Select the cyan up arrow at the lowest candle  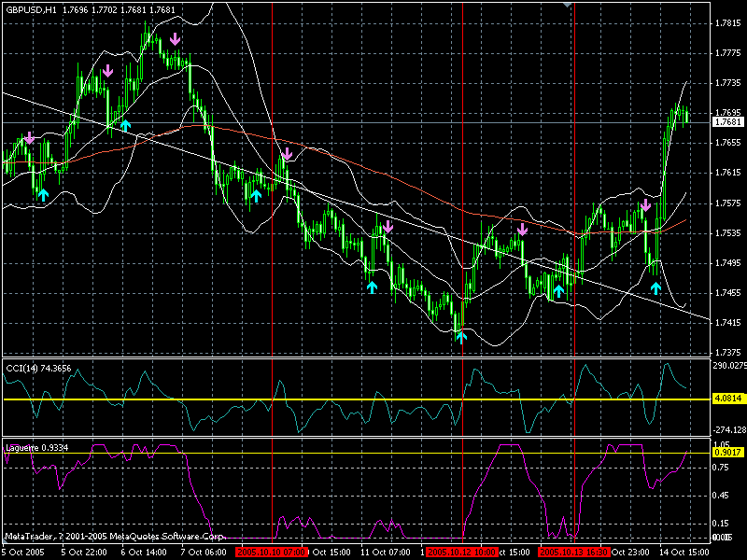click(461, 337)
